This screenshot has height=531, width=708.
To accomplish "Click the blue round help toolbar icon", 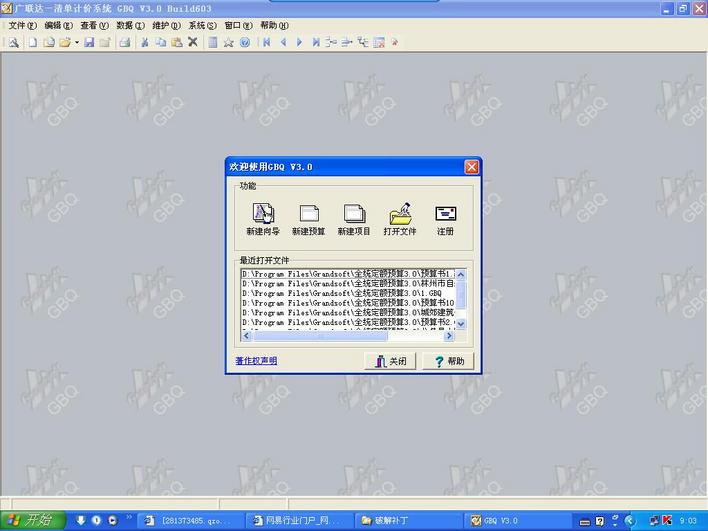I will click(245, 42).
